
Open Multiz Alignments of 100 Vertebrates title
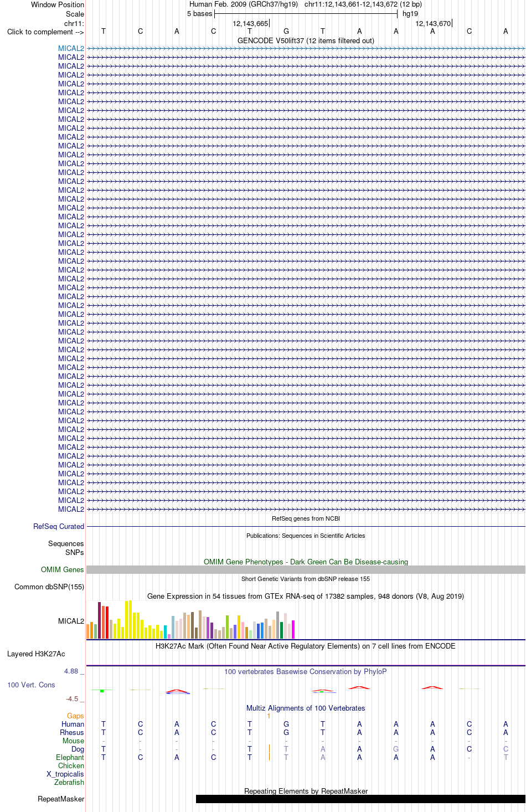[x=306, y=708]
